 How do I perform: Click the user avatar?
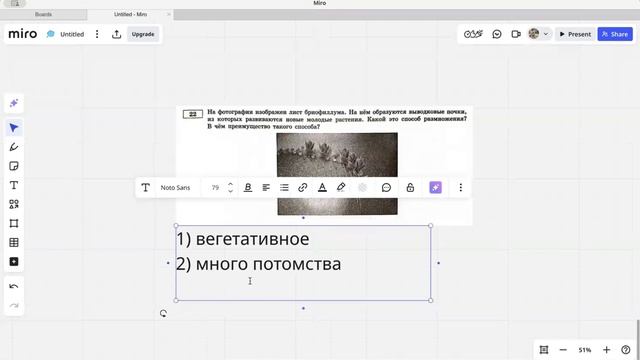[x=534, y=34]
